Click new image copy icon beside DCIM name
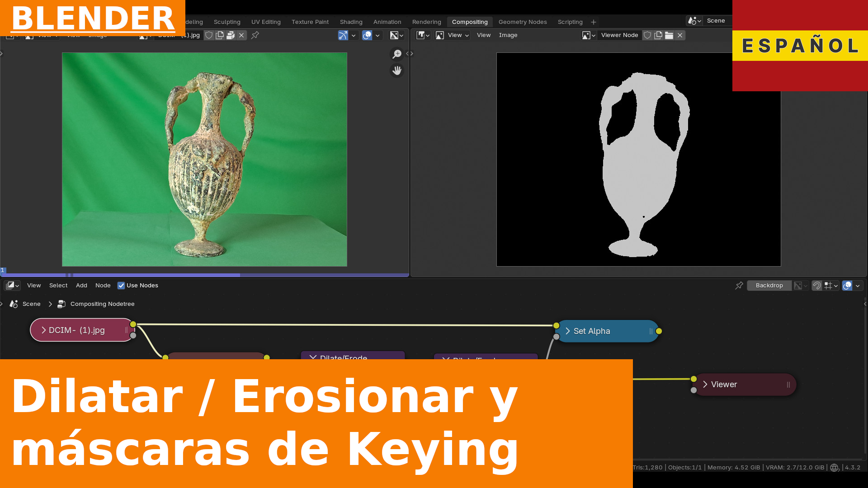The width and height of the screenshot is (868, 488). [220, 35]
